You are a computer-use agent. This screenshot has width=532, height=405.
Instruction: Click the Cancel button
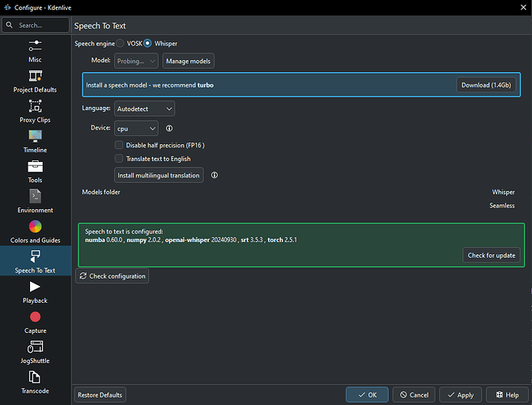pyautogui.click(x=414, y=394)
